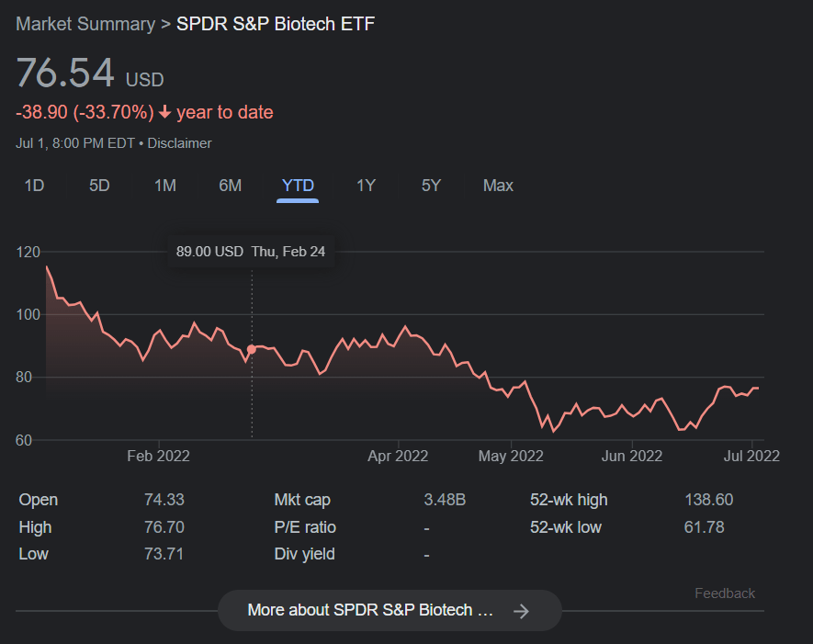This screenshot has width=813, height=644.
Task: Select the 6M time range
Action: [x=231, y=186]
